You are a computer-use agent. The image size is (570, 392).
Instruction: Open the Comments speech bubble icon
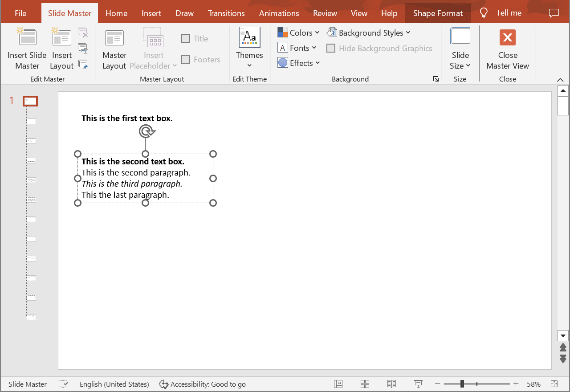click(x=554, y=13)
